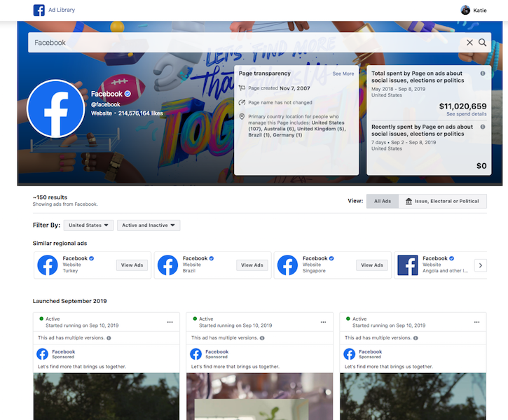Click Facebook name link in first ad

(64, 351)
